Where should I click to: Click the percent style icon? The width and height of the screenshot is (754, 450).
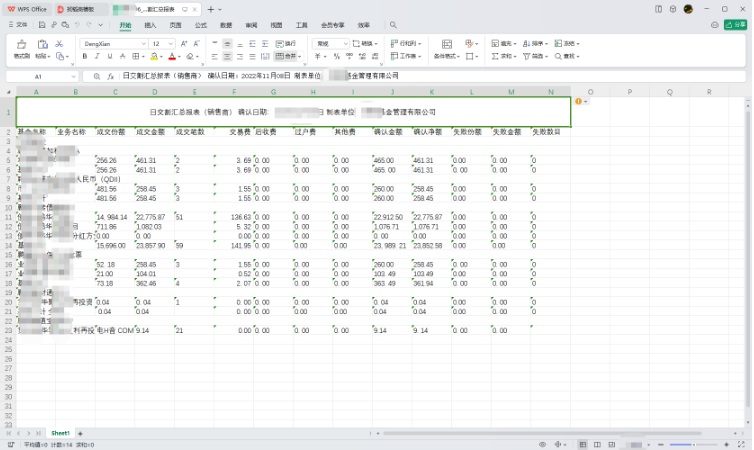pyautogui.click(x=337, y=56)
